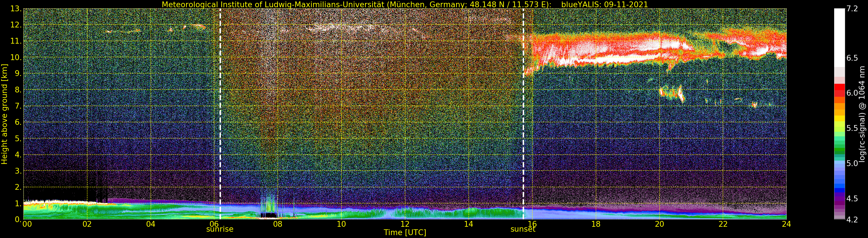This screenshot has height=238, width=868.
Task: Click height axis tick label '2.'
Action: (x=18, y=187)
